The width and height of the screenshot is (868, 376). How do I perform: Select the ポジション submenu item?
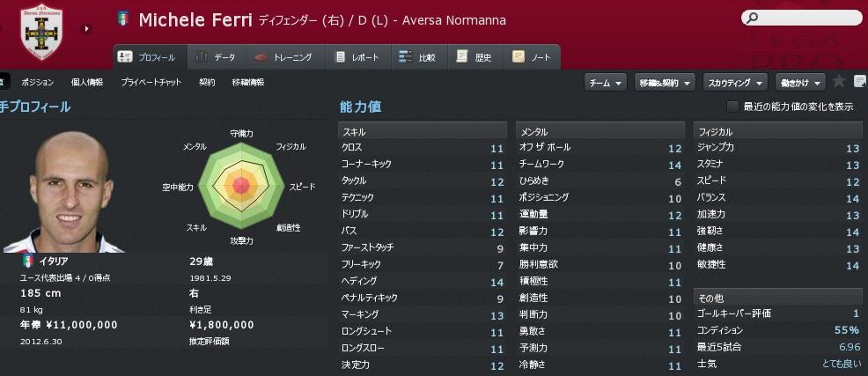coord(37,82)
